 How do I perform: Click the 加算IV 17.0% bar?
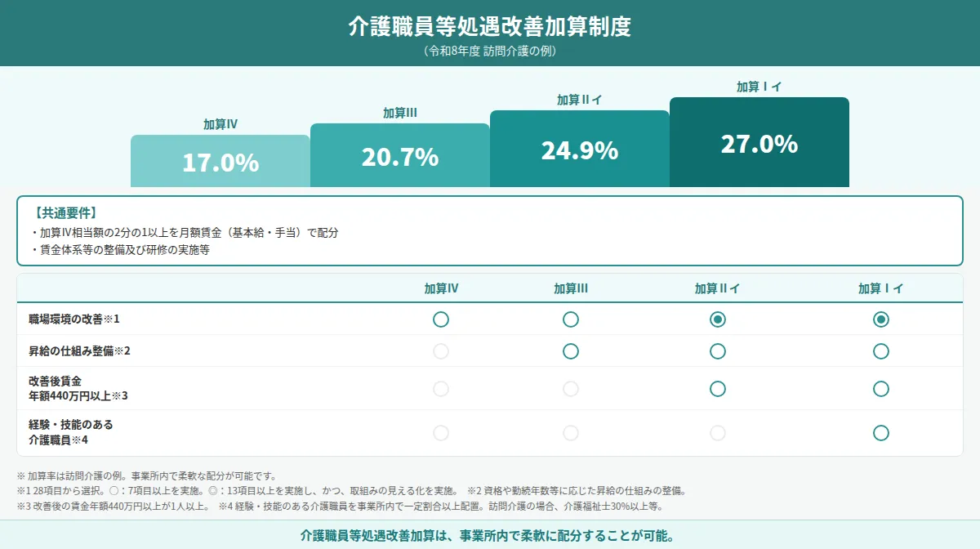[x=220, y=161]
